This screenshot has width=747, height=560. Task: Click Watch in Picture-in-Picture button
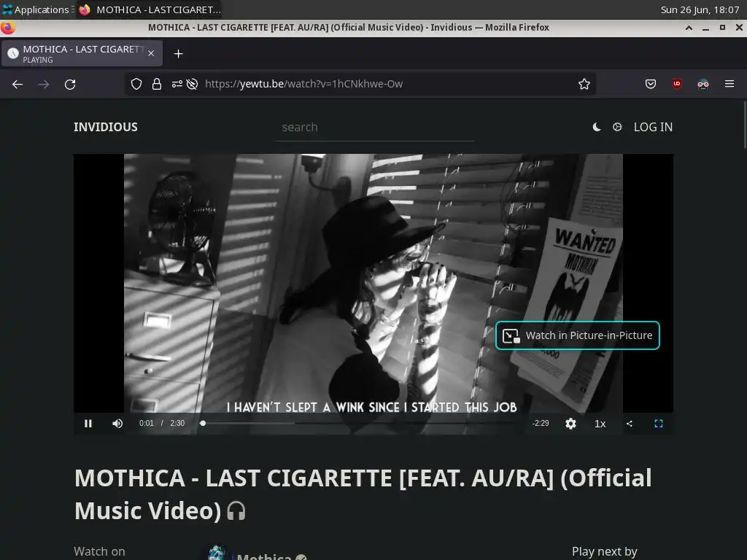click(x=578, y=335)
